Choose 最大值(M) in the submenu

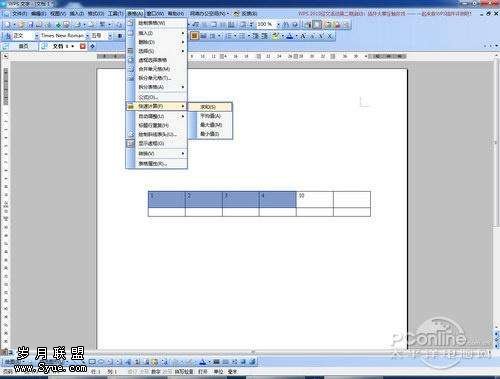click(x=210, y=125)
